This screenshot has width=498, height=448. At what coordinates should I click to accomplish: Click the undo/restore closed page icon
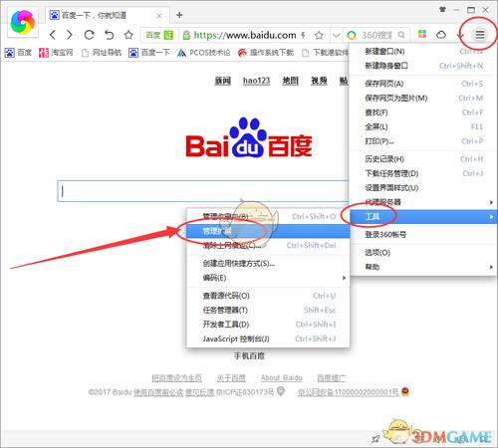(x=109, y=35)
